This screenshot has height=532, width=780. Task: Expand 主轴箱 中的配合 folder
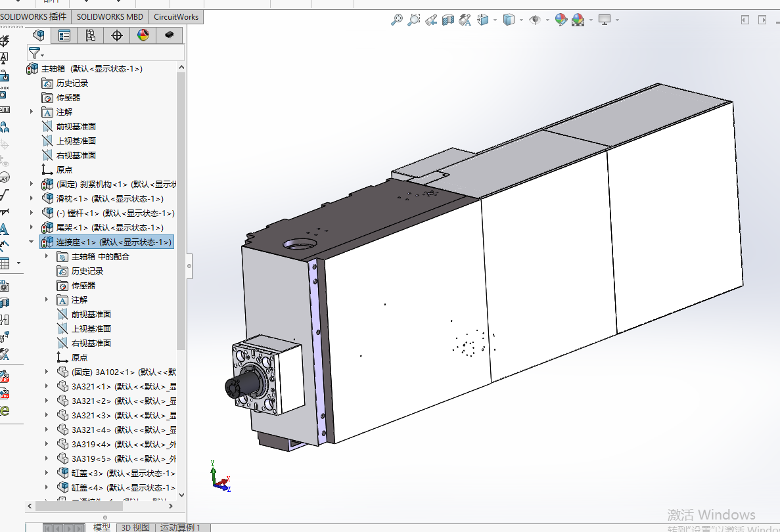[x=47, y=256]
